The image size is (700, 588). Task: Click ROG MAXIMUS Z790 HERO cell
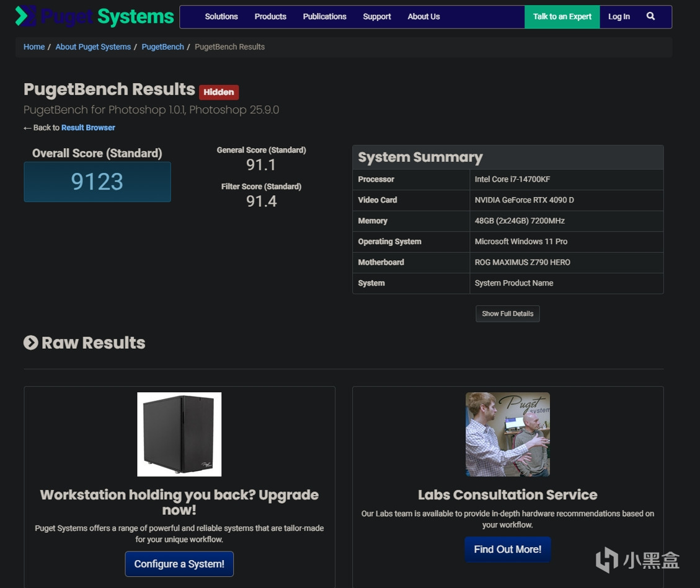point(566,262)
